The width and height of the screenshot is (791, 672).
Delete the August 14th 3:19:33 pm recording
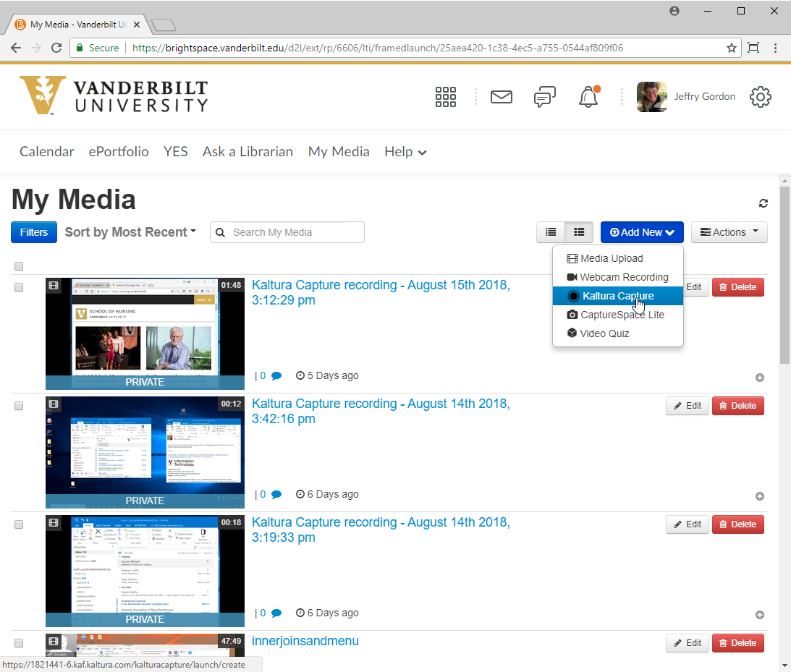[x=737, y=524]
